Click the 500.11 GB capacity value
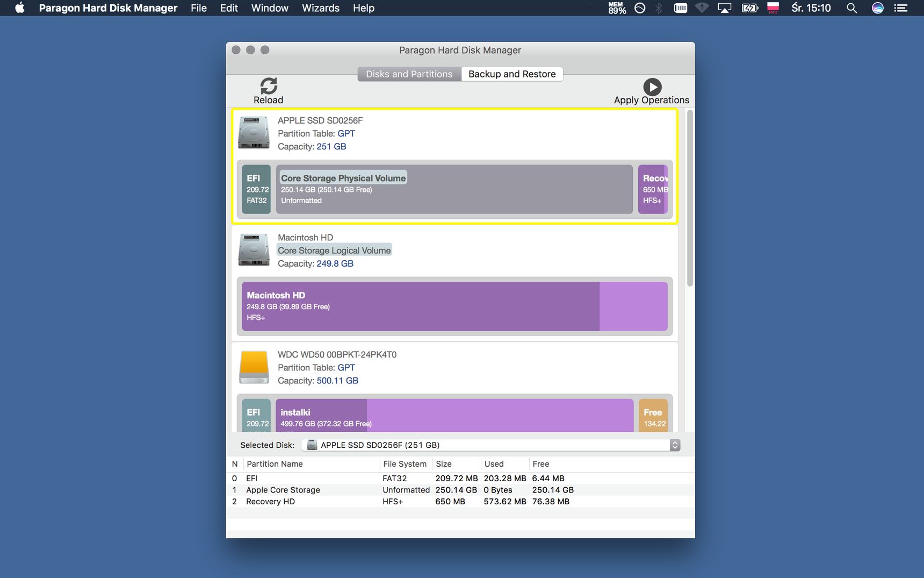 coord(337,381)
